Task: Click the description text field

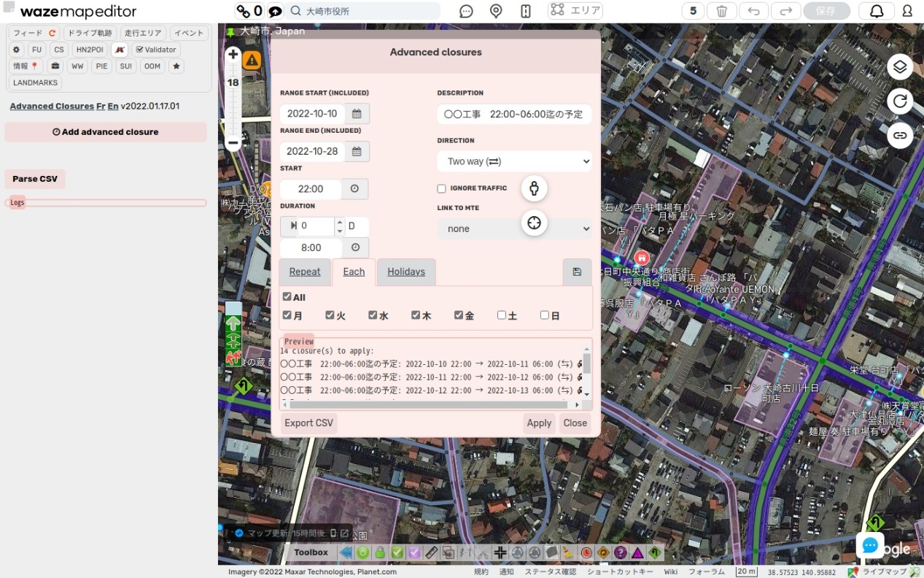Action: click(514, 115)
